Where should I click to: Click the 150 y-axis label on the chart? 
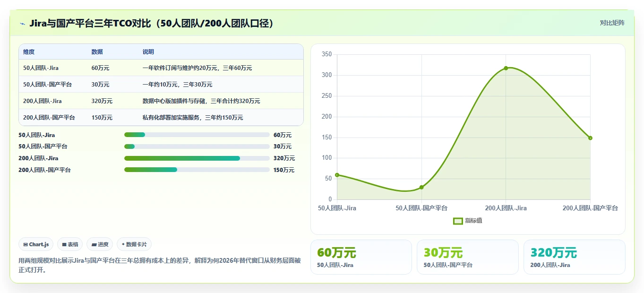coord(326,138)
